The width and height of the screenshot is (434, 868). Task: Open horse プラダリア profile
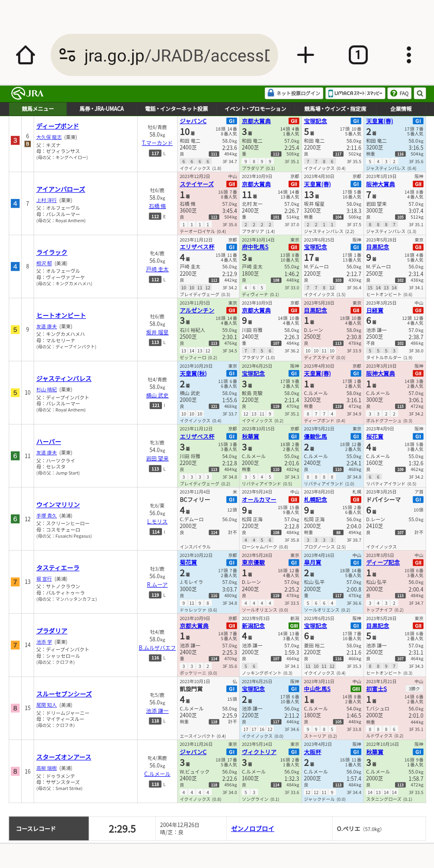[52, 631]
